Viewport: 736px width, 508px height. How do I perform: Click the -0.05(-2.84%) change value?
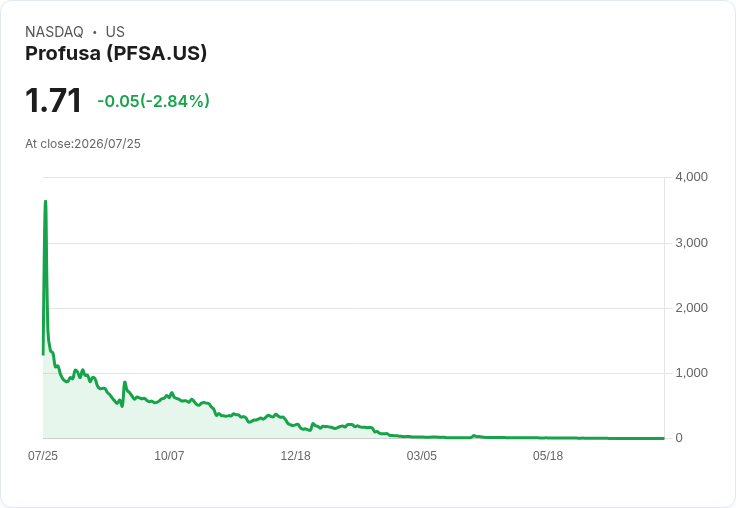click(153, 101)
